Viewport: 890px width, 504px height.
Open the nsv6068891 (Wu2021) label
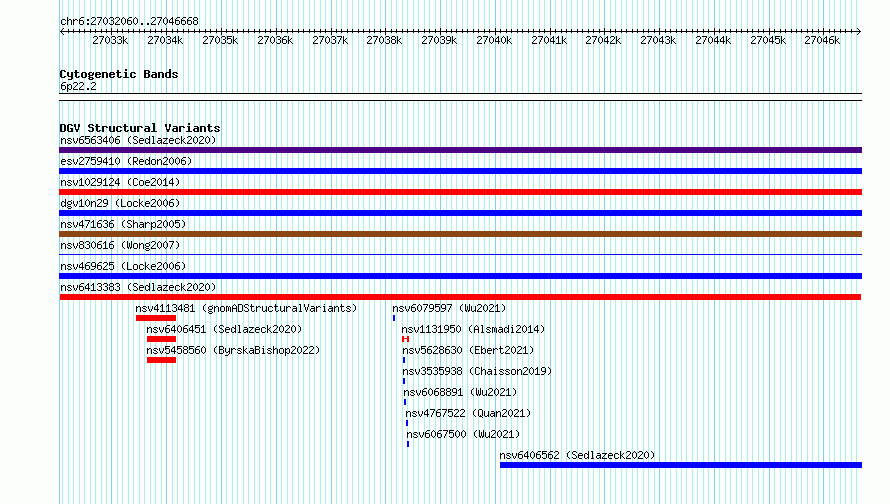(460, 392)
